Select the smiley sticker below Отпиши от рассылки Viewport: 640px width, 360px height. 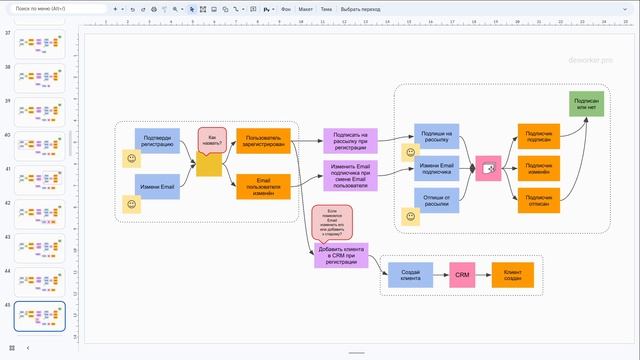tap(411, 217)
